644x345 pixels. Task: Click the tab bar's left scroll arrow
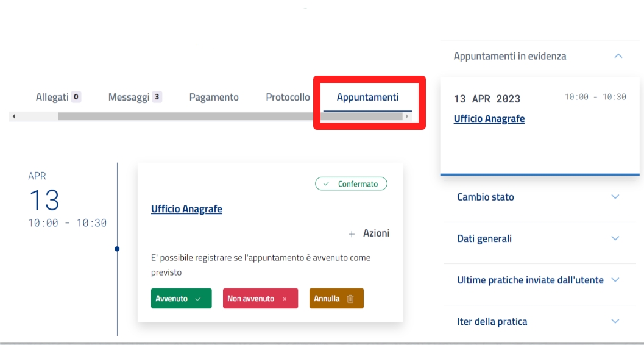click(x=13, y=116)
